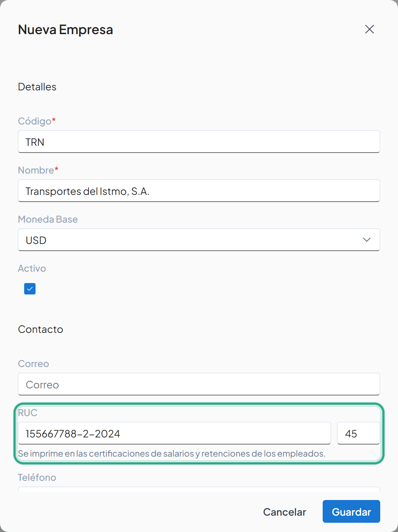
Task: Click the RUC label
Action: [28, 413]
